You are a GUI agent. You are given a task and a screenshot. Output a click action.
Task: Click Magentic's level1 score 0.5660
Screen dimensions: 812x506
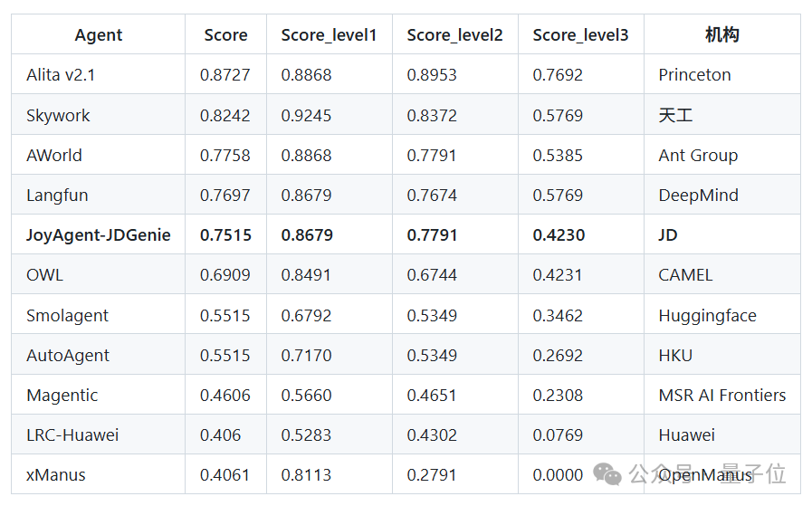click(x=306, y=395)
